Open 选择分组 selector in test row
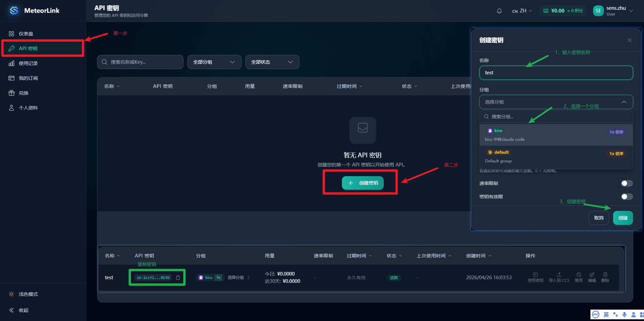Screen dimensions: 644x321 click(239, 277)
